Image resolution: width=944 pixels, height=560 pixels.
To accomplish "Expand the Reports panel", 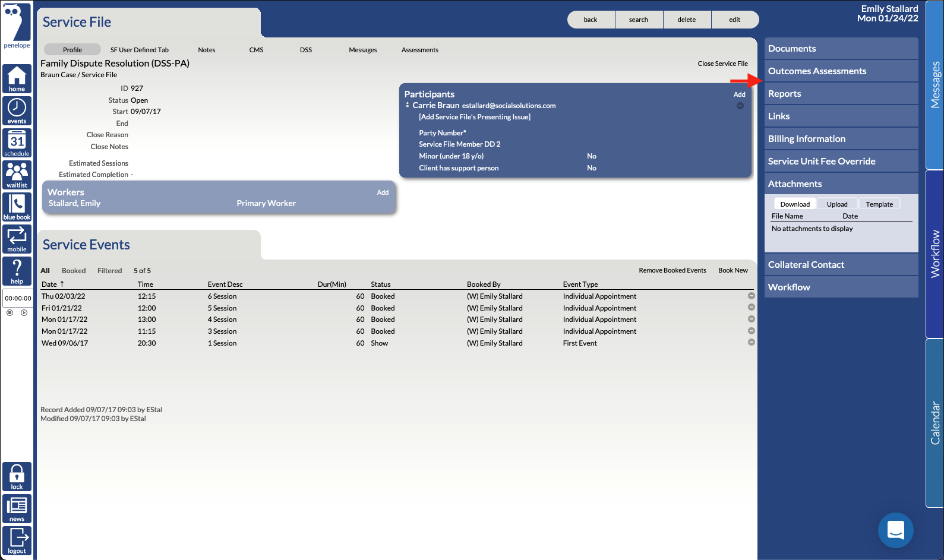I will click(x=841, y=94).
